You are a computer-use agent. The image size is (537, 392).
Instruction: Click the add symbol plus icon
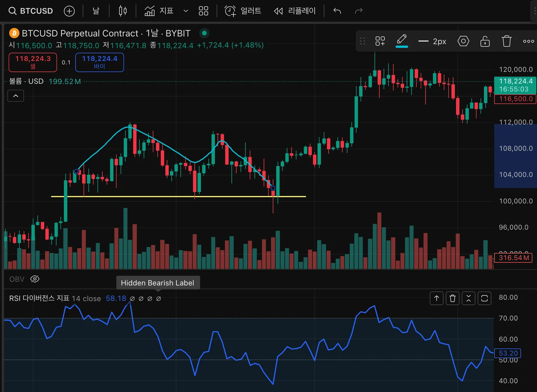69,11
